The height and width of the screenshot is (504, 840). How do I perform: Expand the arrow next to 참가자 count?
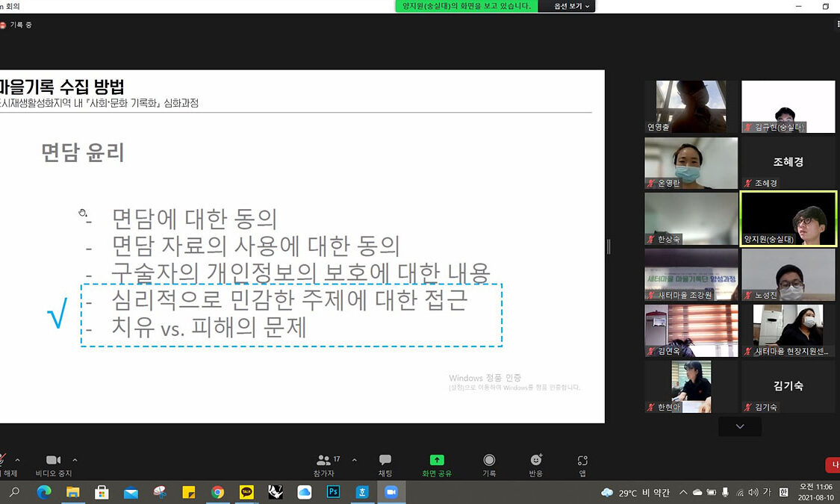(354, 460)
